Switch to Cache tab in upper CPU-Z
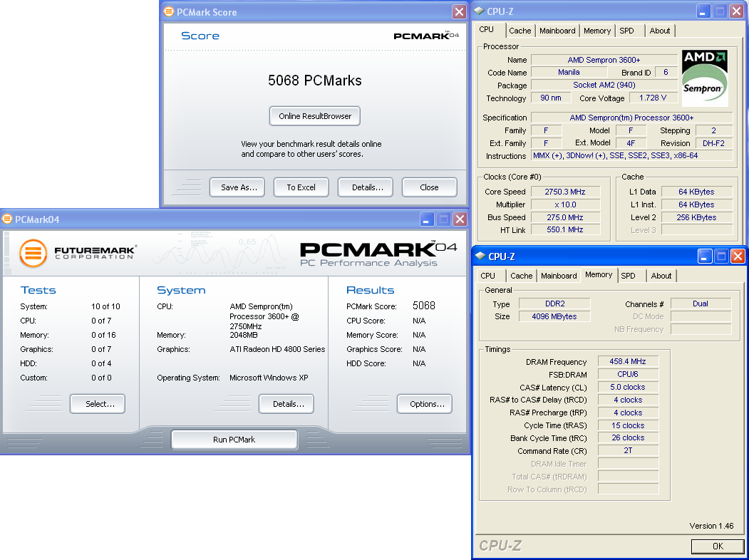Viewport: 749px width, 560px height. tap(520, 31)
